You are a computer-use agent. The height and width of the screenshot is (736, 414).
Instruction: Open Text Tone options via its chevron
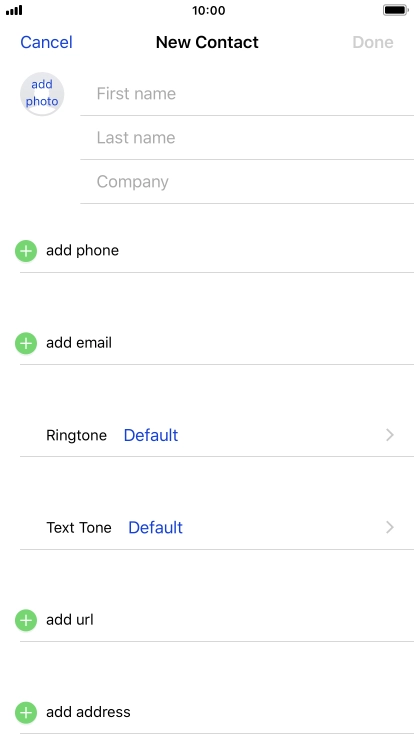[x=390, y=528]
